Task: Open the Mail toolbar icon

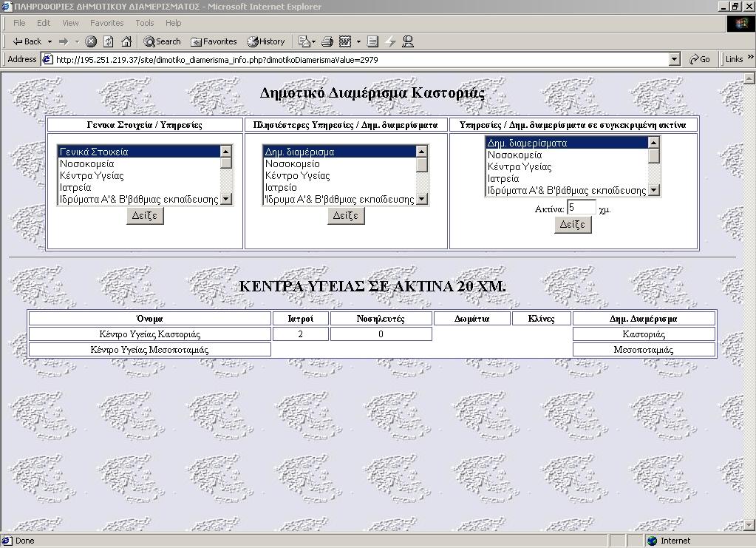Action: coord(307,41)
